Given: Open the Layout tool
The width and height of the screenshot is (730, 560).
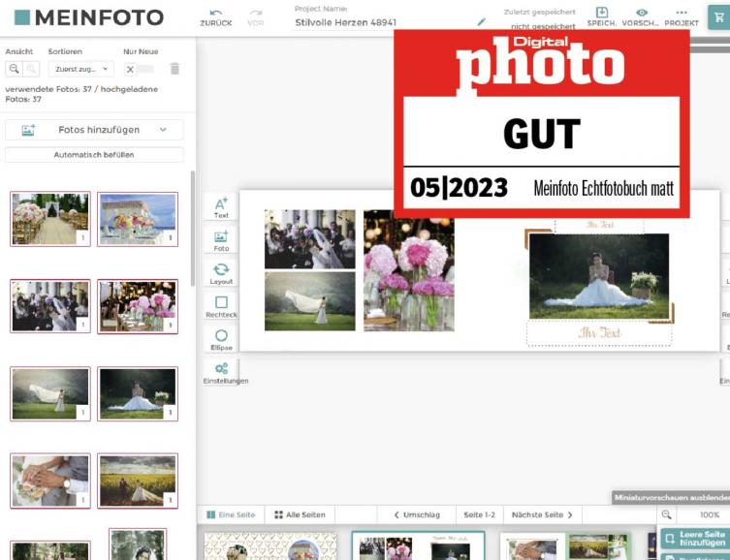Looking at the screenshot, I should pyautogui.click(x=221, y=273).
